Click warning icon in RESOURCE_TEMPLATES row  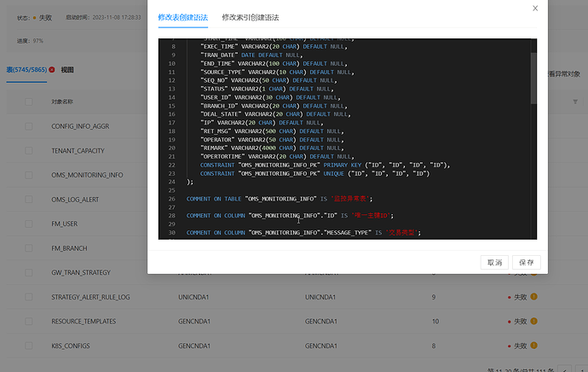[x=534, y=321]
